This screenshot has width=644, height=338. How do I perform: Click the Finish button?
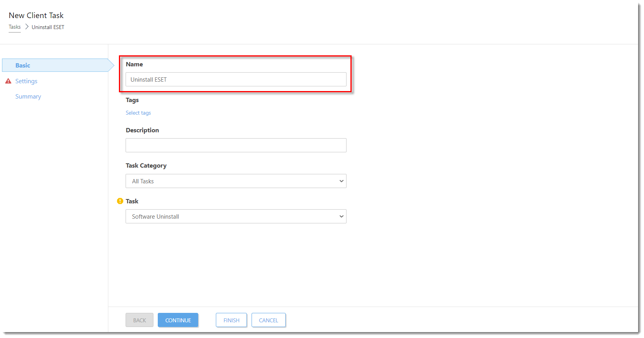[x=231, y=320]
